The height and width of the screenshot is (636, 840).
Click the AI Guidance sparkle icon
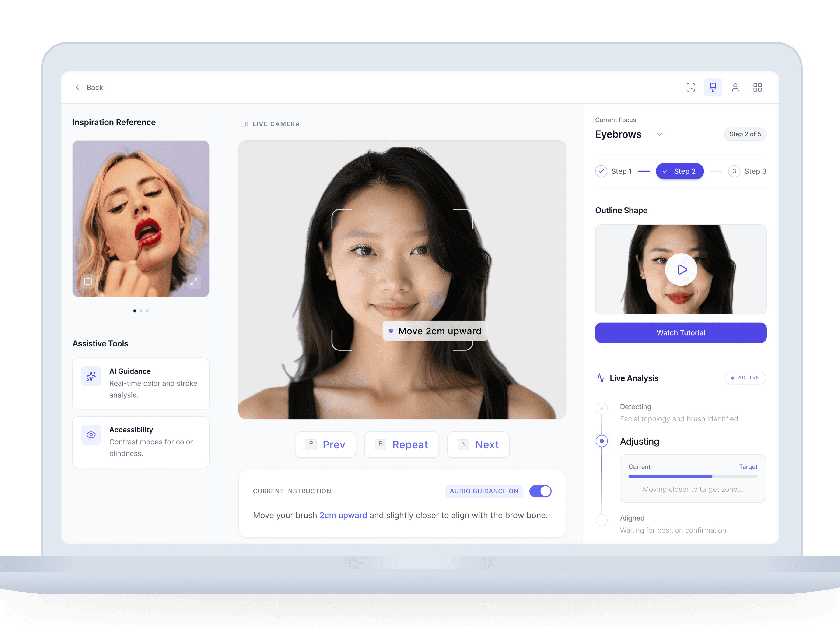(x=91, y=376)
